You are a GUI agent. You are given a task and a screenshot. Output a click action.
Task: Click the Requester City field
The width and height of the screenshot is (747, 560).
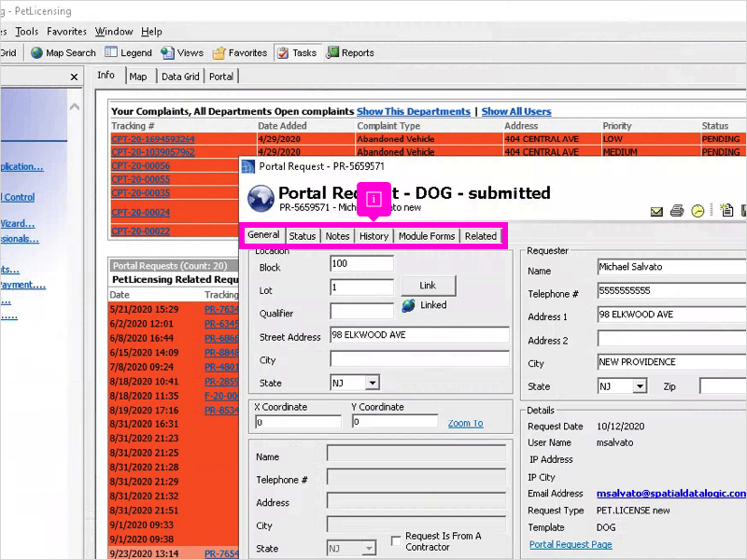pos(671,362)
